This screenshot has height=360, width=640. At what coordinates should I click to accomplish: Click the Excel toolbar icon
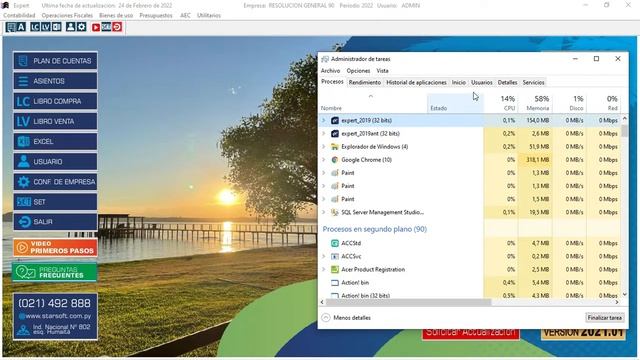(x=57, y=27)
